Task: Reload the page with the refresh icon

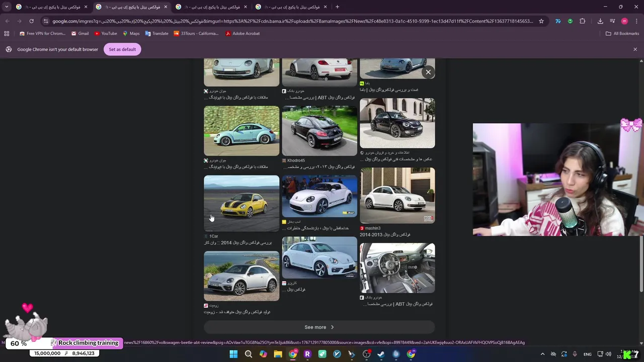Action: tap(31, 21)
